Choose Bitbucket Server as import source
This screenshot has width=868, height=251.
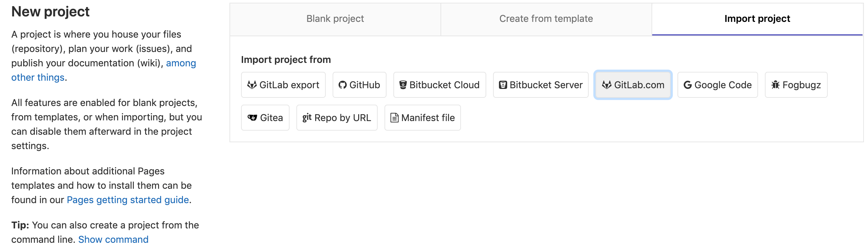[x=541, y=85]
